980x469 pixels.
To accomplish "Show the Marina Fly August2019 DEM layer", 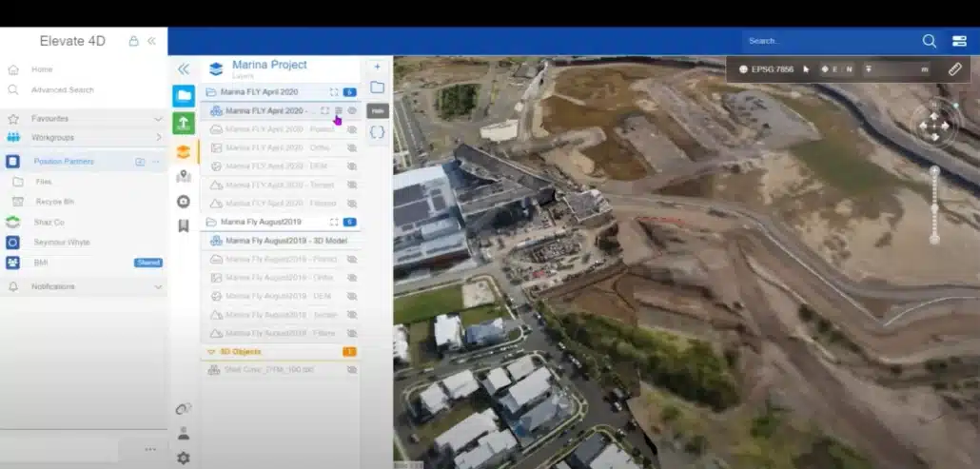I will coord(352,296).
